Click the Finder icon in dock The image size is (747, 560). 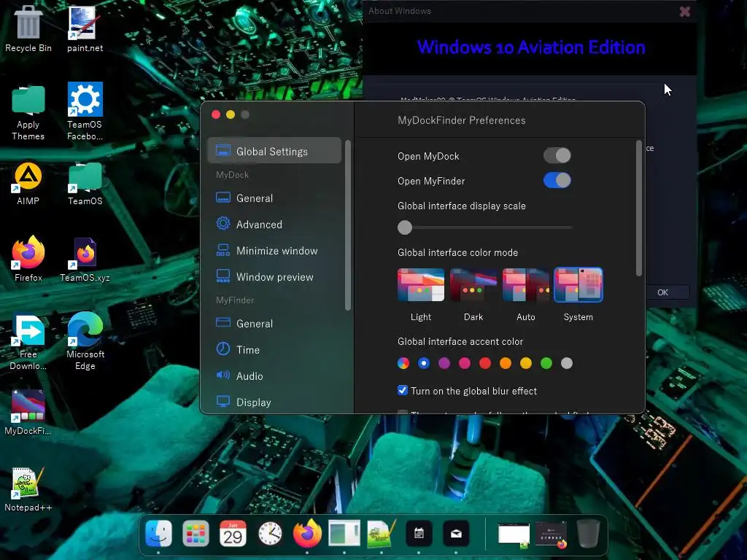tap(158, 533)
